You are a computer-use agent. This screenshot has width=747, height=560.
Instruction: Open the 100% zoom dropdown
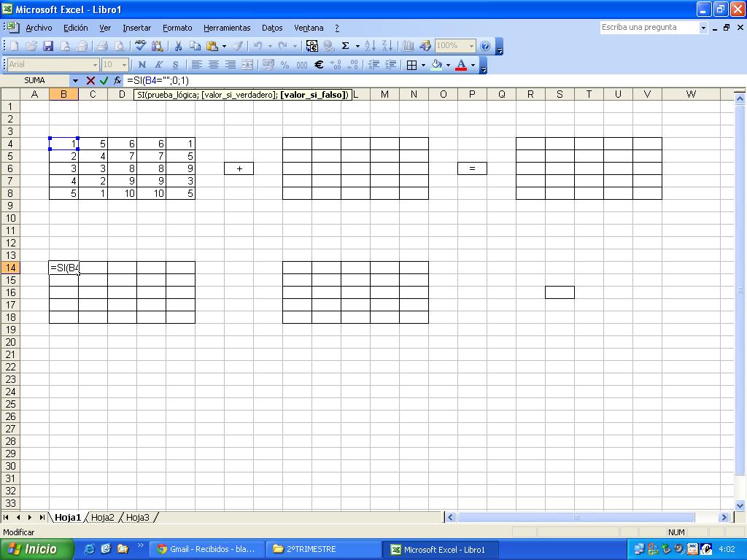472,46
